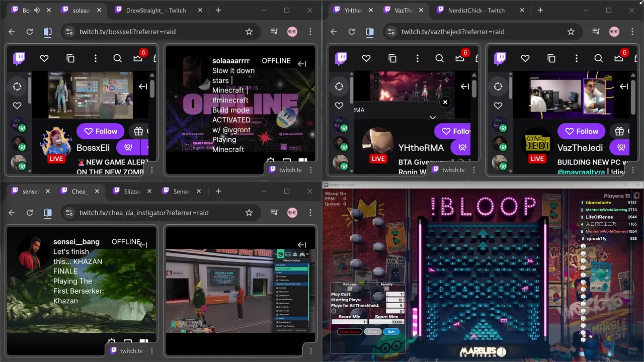Mute the Bo tab audio icon

[x=37, y=10]
